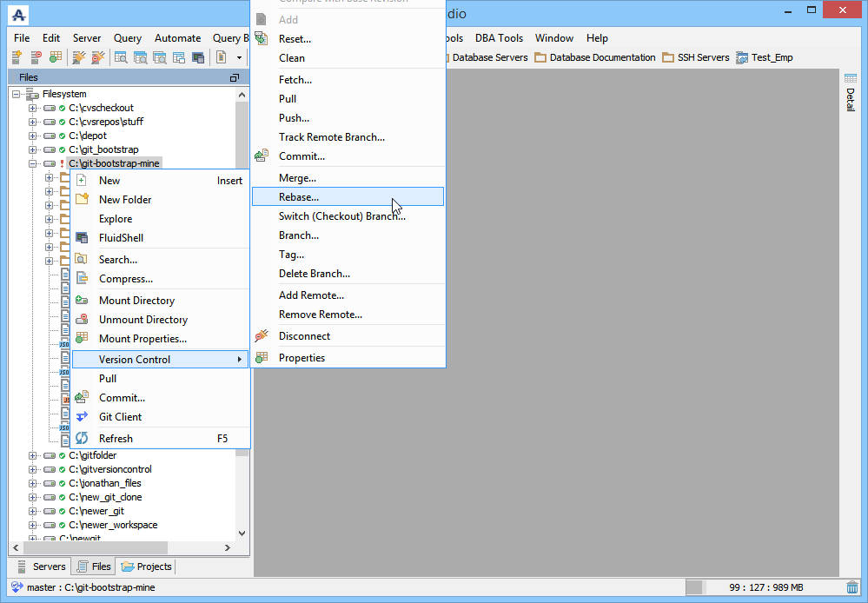Viewport: 868px width, 603px height.
Task: Click the Disconnect Server plug icon
Action: pyautogui.click(x=98, y=57)
